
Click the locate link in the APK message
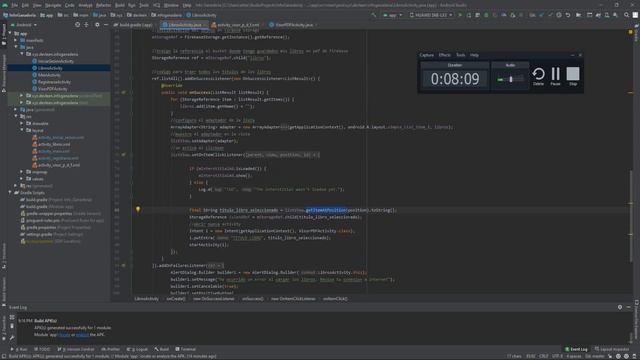(64, 335)
